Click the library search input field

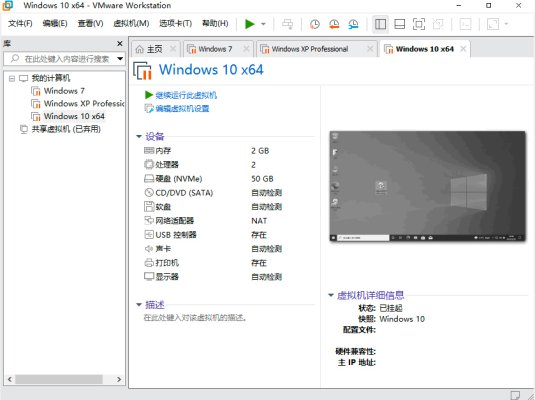(63, 59)
